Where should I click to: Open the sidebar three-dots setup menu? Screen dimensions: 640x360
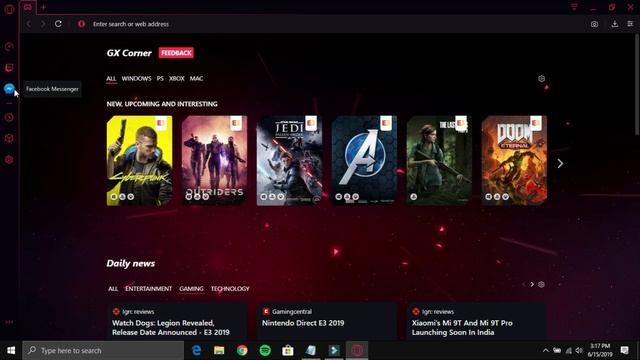[x=9, y=322]
